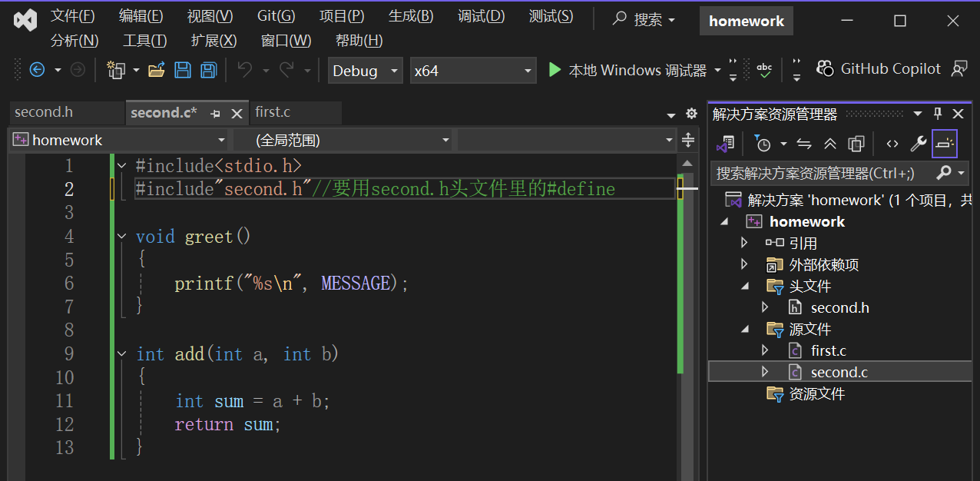
Task: Open the 工具(T) menu
Action: point(145,41)
